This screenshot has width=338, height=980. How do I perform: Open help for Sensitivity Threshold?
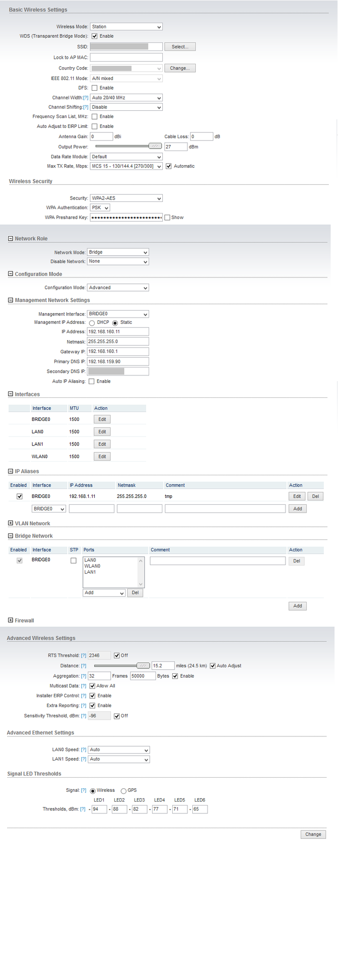[83, 716]
